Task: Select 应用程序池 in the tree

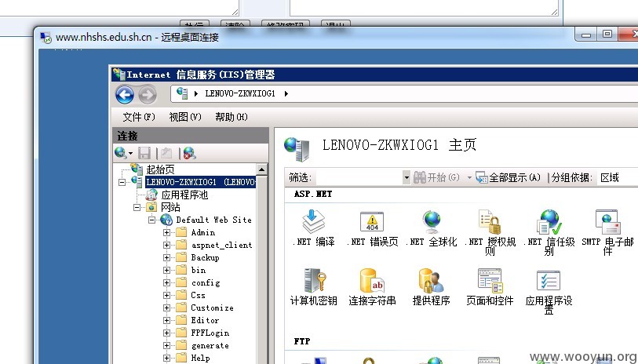Action: click(184, 195)
